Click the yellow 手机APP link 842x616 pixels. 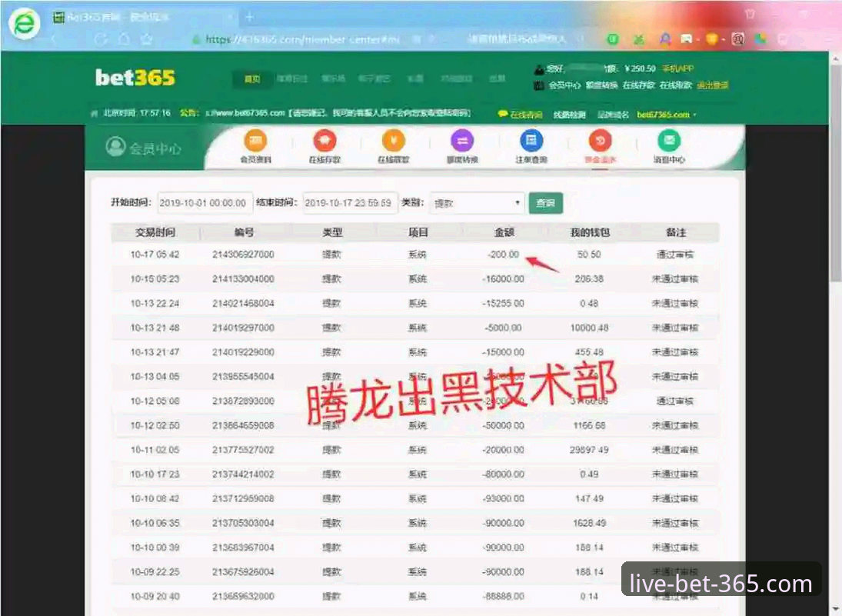click(677, 68)
